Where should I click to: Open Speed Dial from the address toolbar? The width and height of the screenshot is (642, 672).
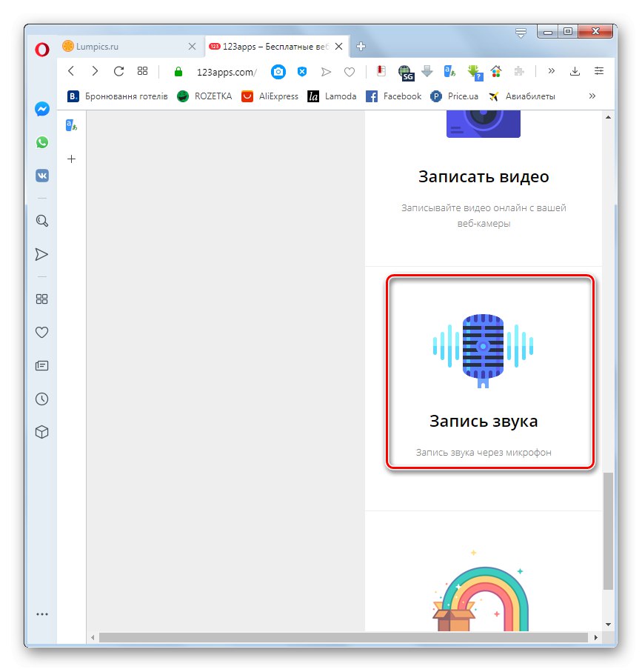143,71
